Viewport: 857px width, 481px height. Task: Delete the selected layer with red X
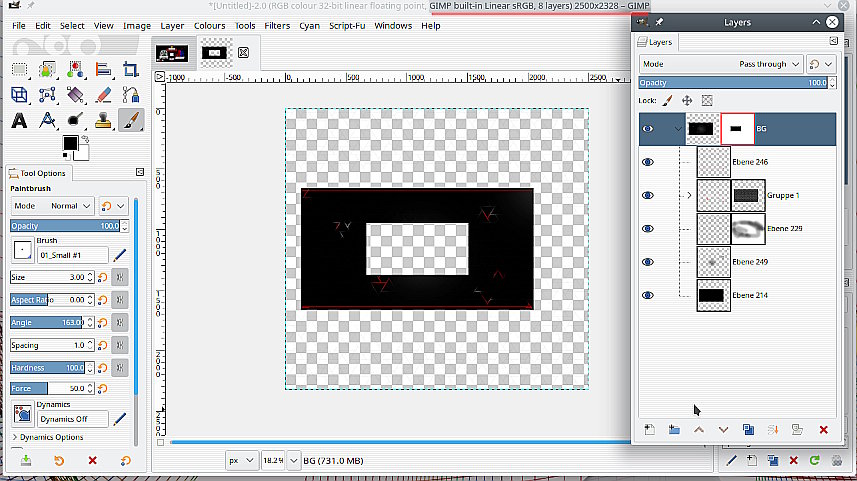(823, 429)
